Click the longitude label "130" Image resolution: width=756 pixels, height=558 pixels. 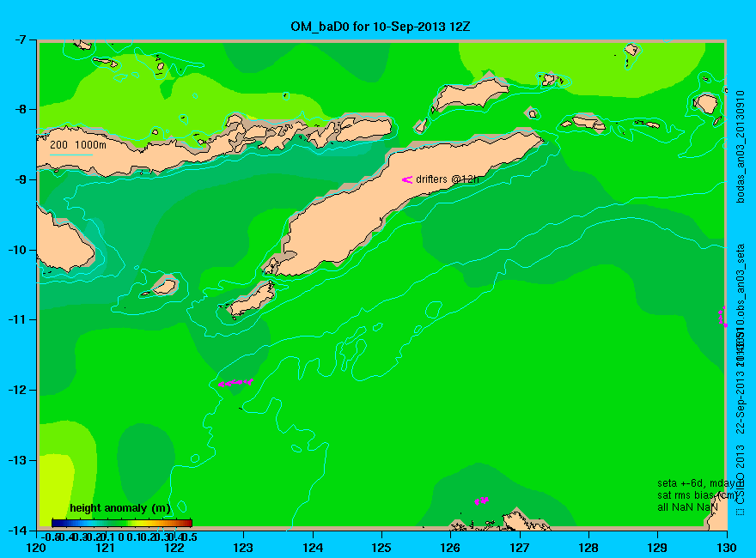click(727, 548)
